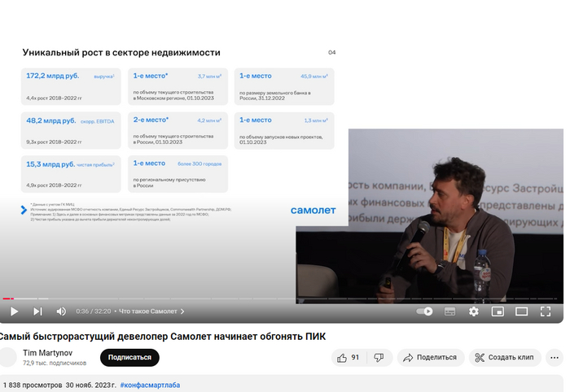
Task: Enter fullscreen mode
Action: click(x=546, y=311)
